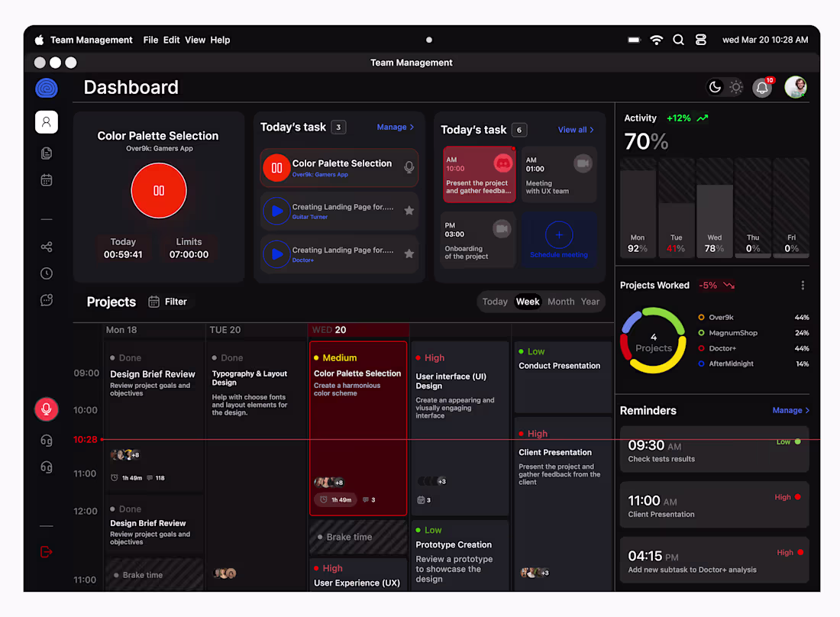This screenshot has height=617, width=840.
Task: Pause Color Palette Selection task in list
Action: pyautogui.click(x=276, y=168)
